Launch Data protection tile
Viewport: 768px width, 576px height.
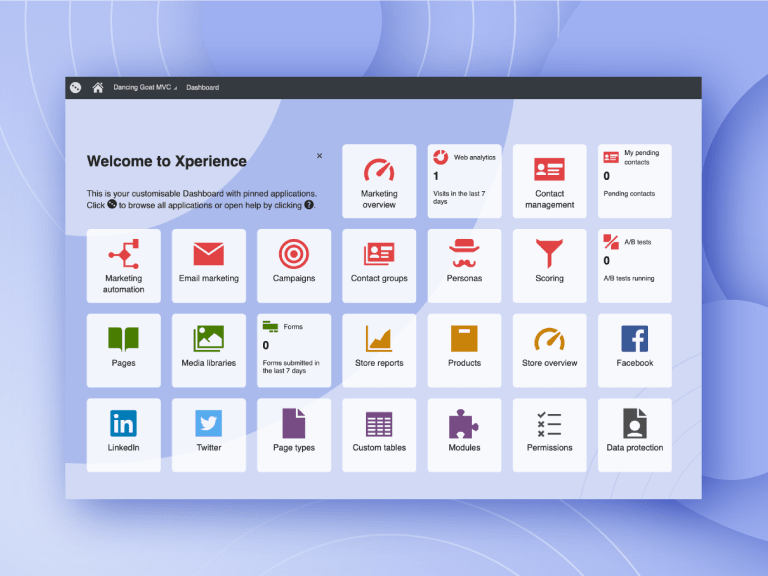[x=635, y=435]
